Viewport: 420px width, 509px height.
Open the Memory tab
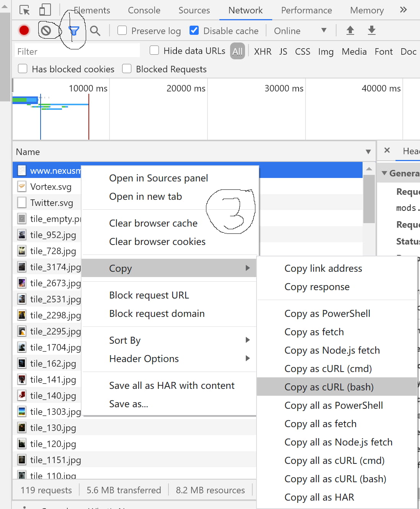(x=367, y=10)
